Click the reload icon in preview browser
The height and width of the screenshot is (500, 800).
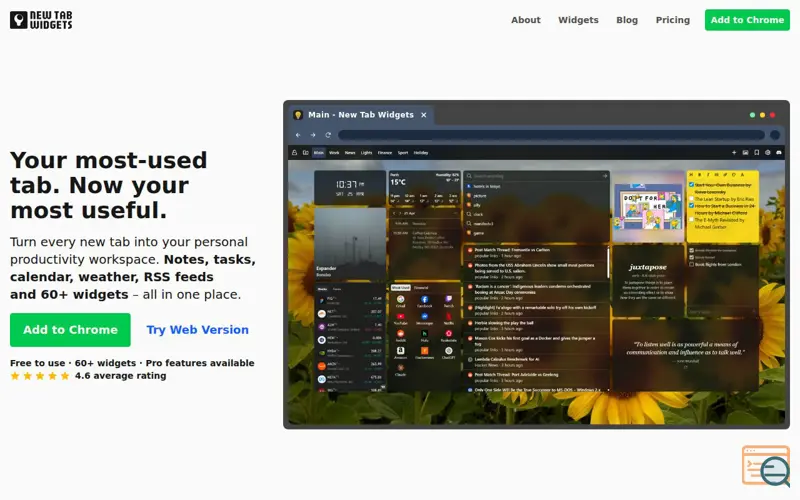point(328,135)
